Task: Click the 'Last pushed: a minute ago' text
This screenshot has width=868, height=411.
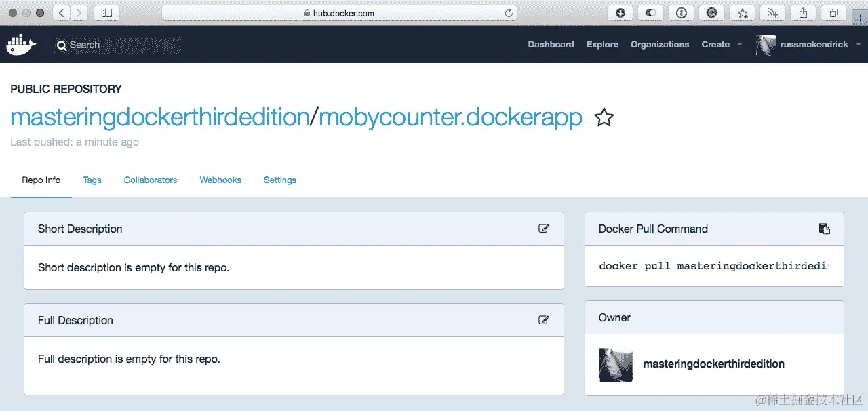Action: point(75,142)
